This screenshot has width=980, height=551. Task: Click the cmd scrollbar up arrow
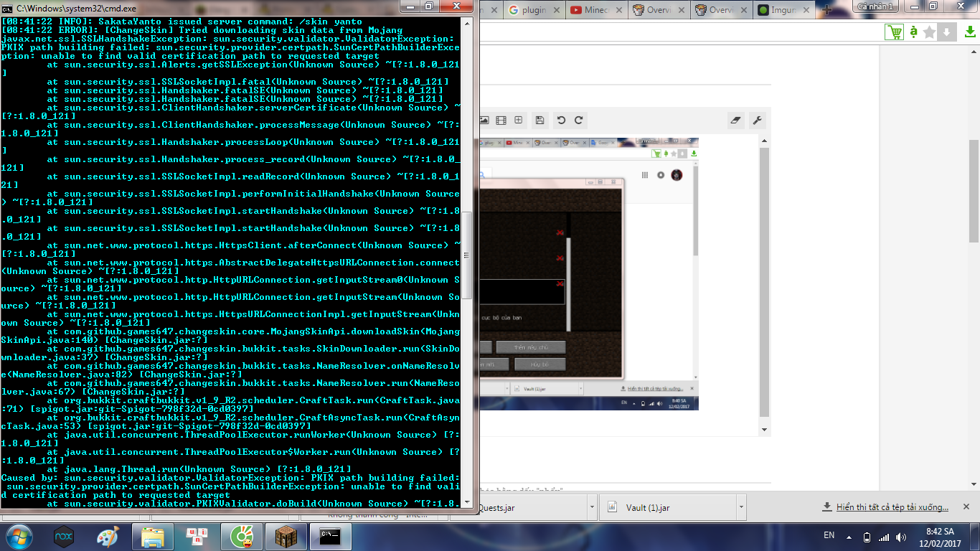pyautogui.click(x=467, y=22)
